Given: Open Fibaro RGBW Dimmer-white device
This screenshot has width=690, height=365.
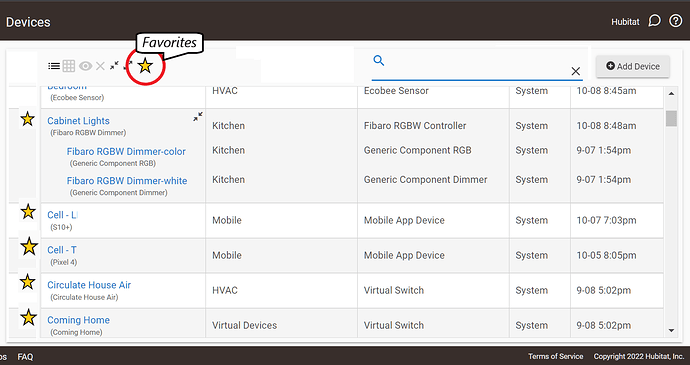Looking at the screenshot, I should tap(127, 181).
